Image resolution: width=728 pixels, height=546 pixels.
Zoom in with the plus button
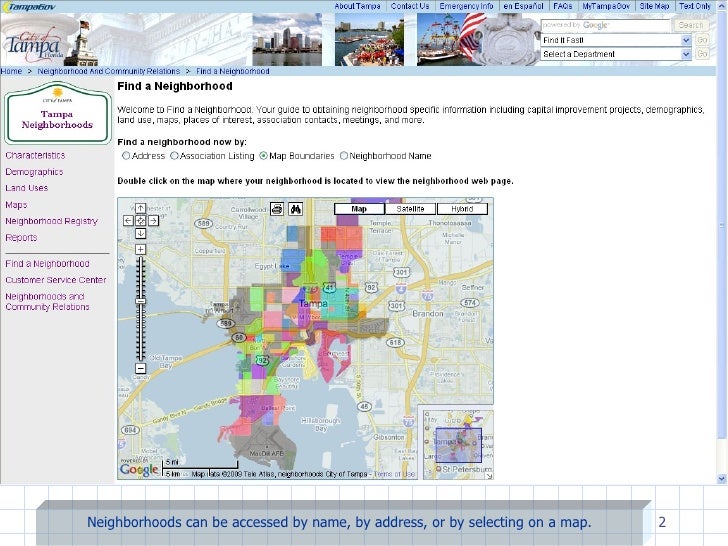(x=140, y=249)
